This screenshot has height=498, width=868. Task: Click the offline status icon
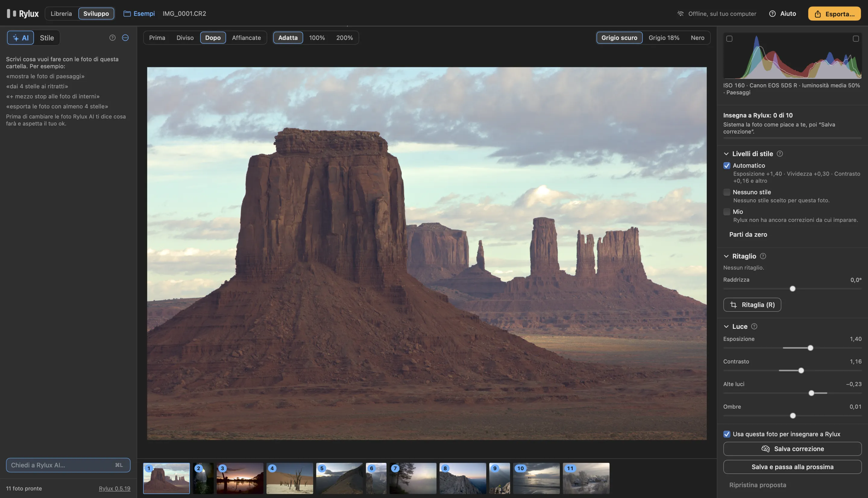pos(680,14)
